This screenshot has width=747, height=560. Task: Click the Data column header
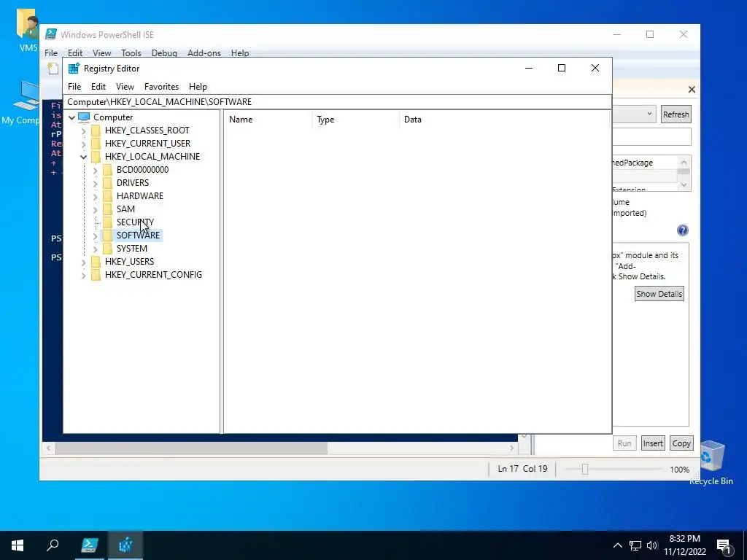505,120
